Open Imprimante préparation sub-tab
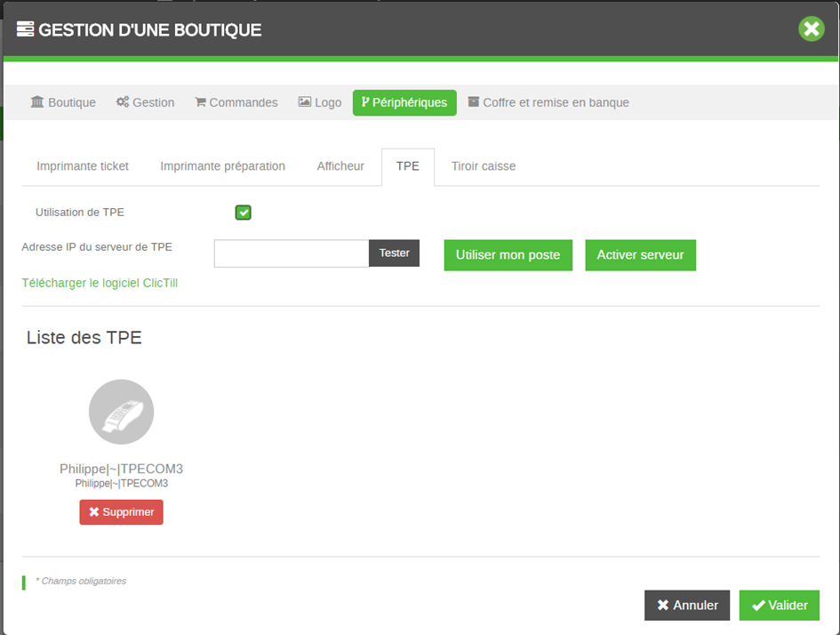 [223, 166]
